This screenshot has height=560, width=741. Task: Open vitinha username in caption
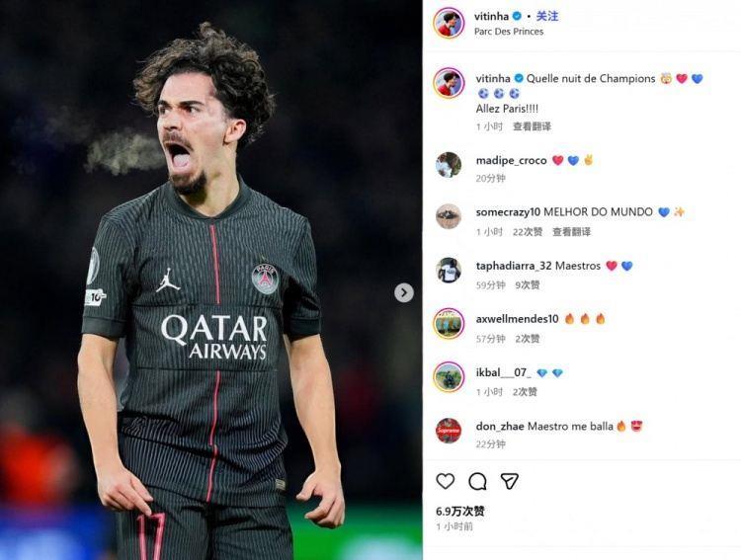tap(493, 79)
